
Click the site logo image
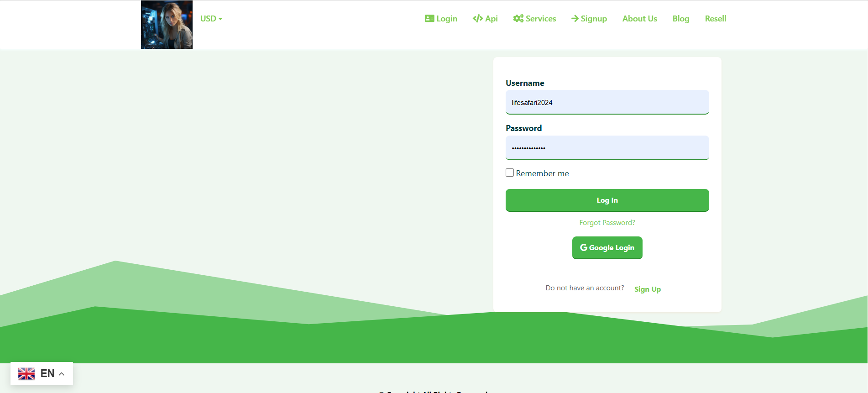[x=167, y=25]
